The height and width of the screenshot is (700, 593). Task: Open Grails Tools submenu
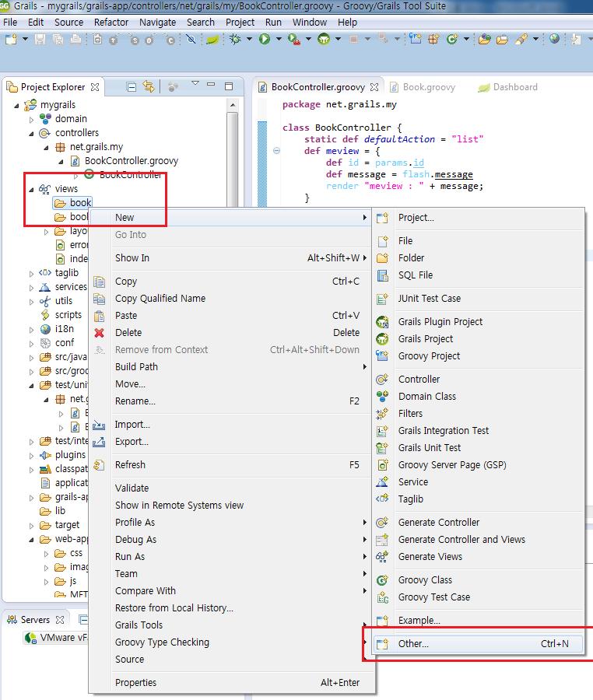232,625
